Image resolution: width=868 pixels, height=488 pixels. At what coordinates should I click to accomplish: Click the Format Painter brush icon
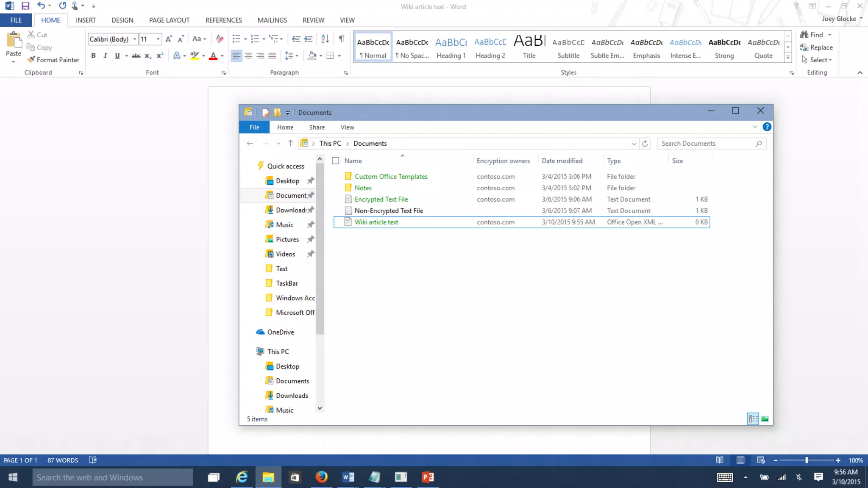31,60
